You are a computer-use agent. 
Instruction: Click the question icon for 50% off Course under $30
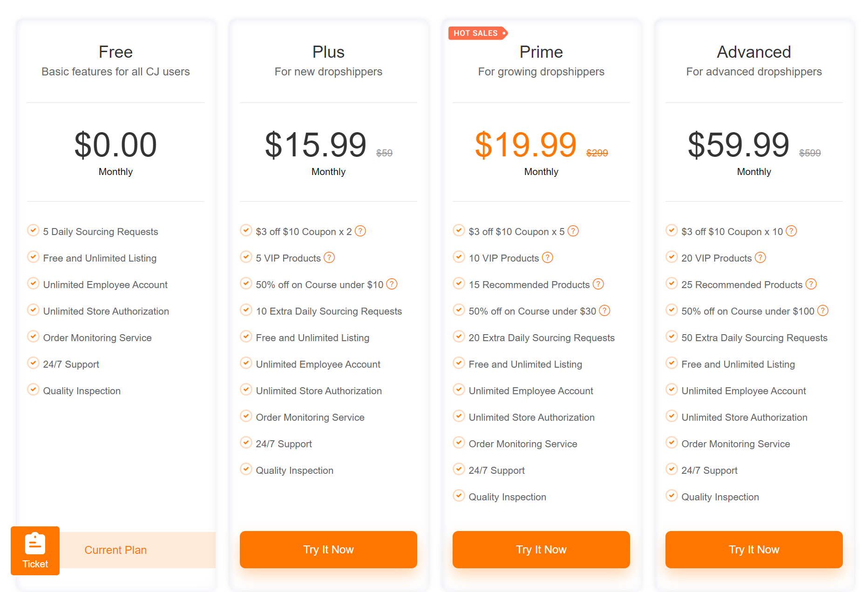click(604, 310)
